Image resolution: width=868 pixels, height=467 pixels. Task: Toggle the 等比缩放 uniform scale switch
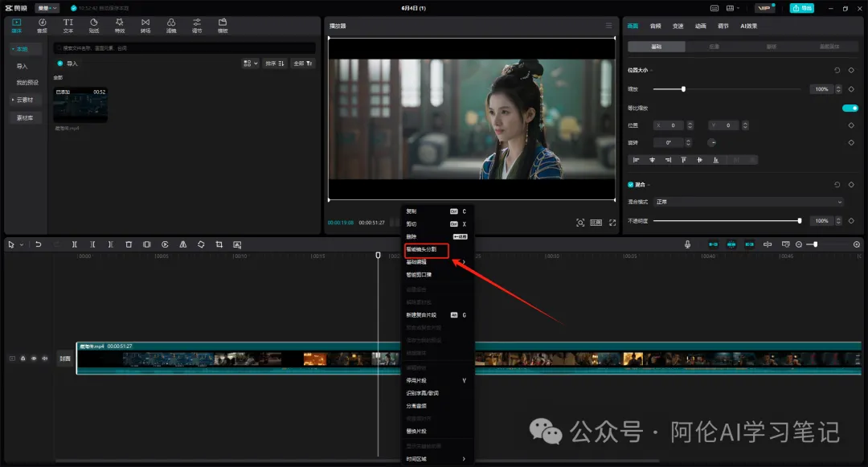[x=850, y=108]
